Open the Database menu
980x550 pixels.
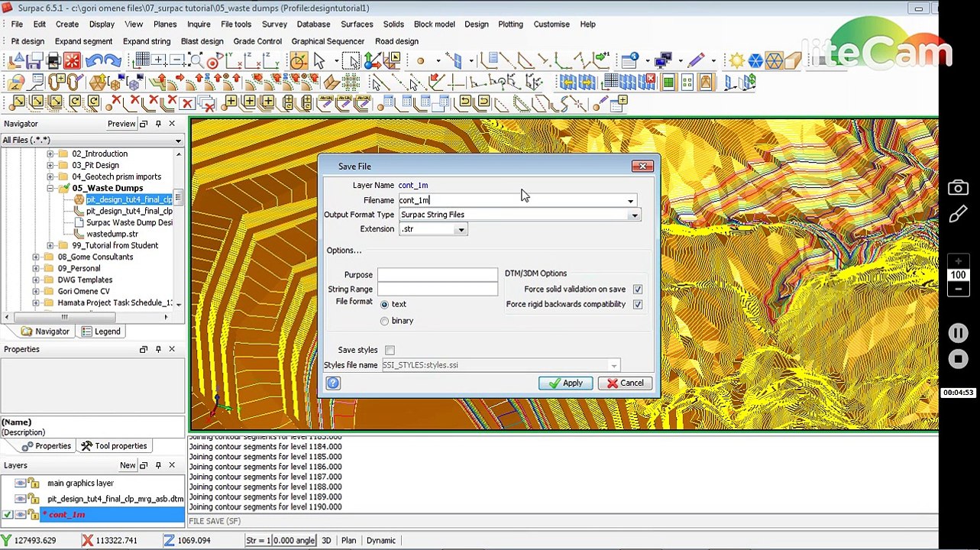(313, 24)
